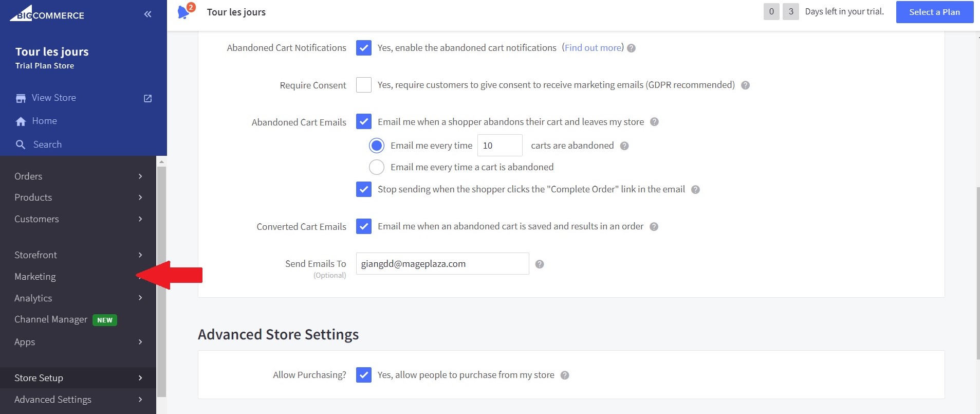This screenshot has height=414, width=980.
Task: Open the Marketing menu item
Action: pos(35,277)
